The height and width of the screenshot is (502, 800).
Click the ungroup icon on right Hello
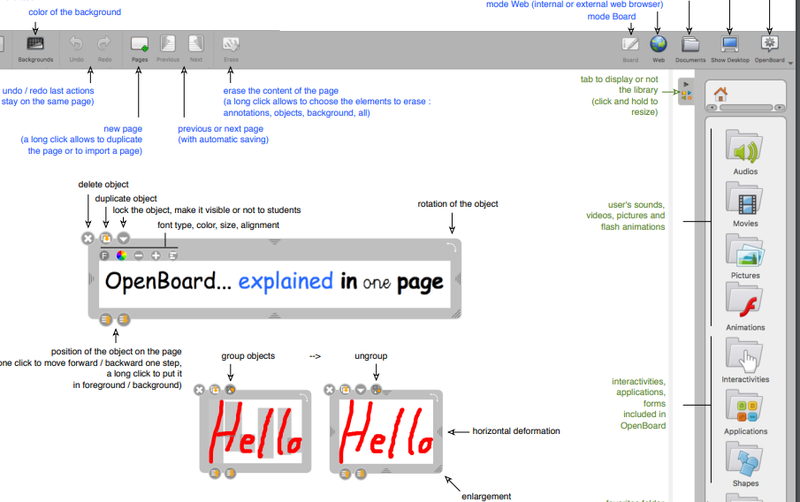[x=377, y=390]
